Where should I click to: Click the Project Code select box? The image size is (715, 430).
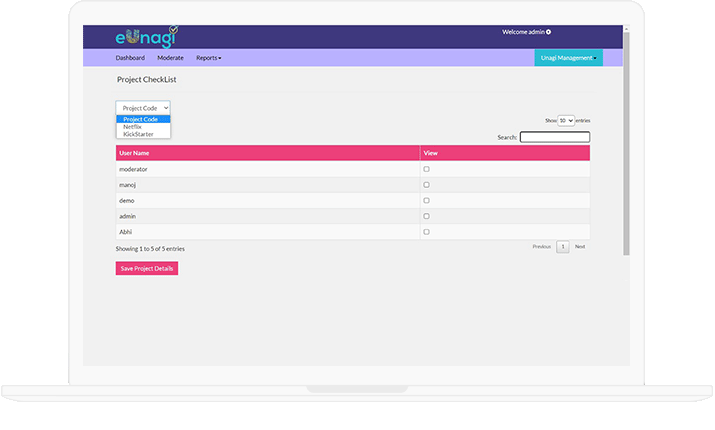pos(143,108)
